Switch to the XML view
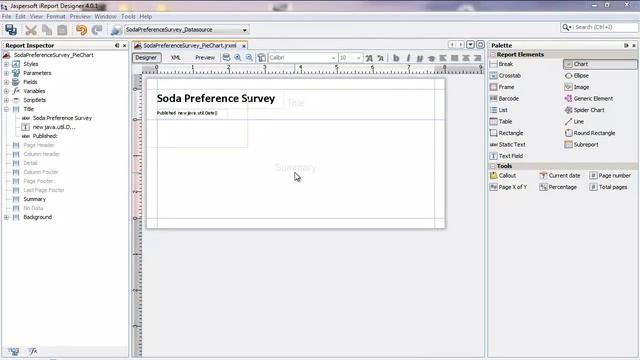 (176, 58)
